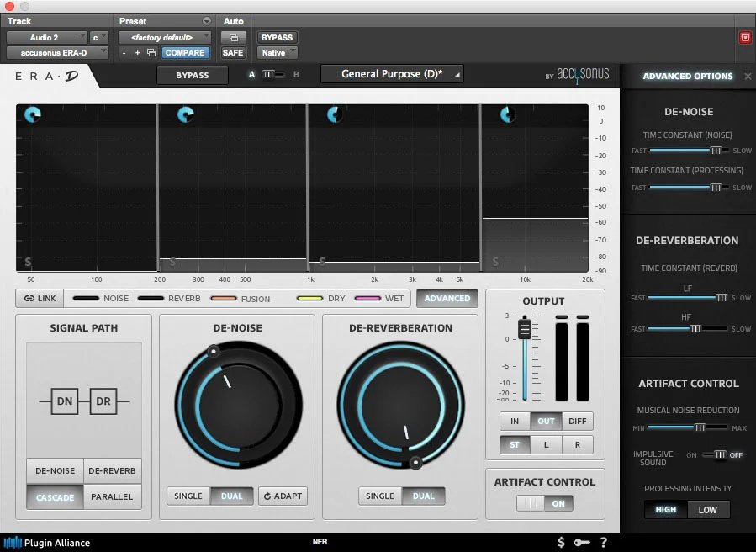Image resolution: width=756 pixels, height=552 pixels.
Task: Click the dollar sign store icon
Action: click(561, 543)
